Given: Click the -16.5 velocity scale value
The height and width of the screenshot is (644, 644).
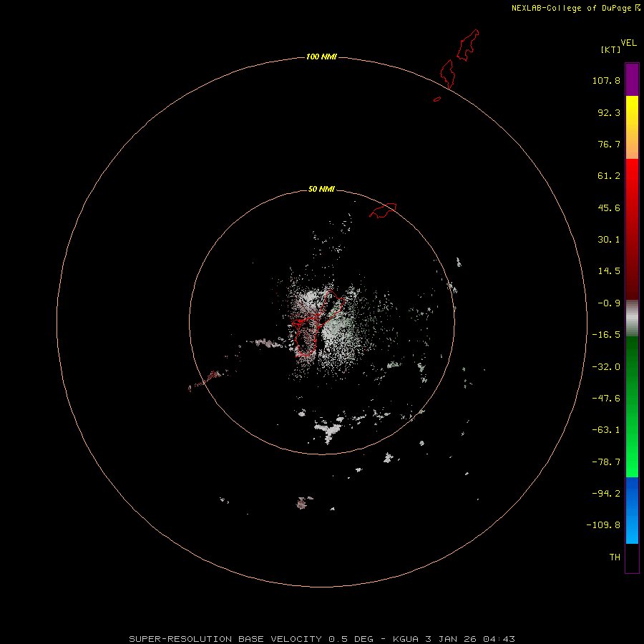Looking at the screenshot, I should pyautogui.click(x=606, y=335).
